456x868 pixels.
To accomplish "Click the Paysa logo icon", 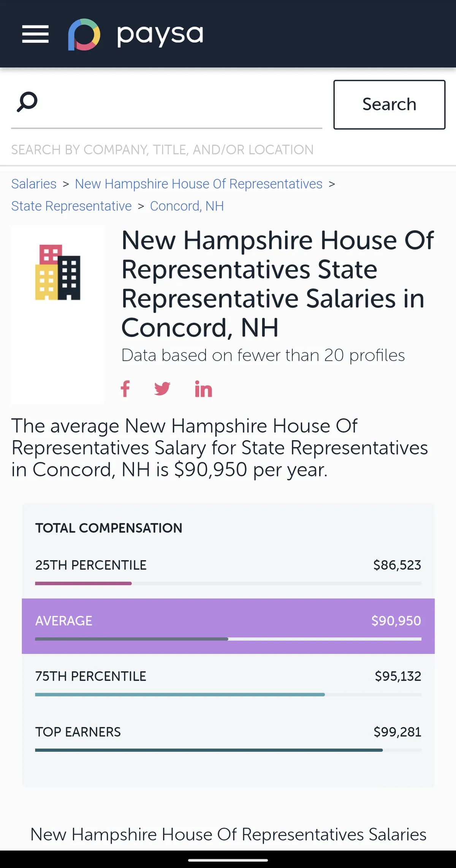I will pyautogui.click(x=84, y=35).
